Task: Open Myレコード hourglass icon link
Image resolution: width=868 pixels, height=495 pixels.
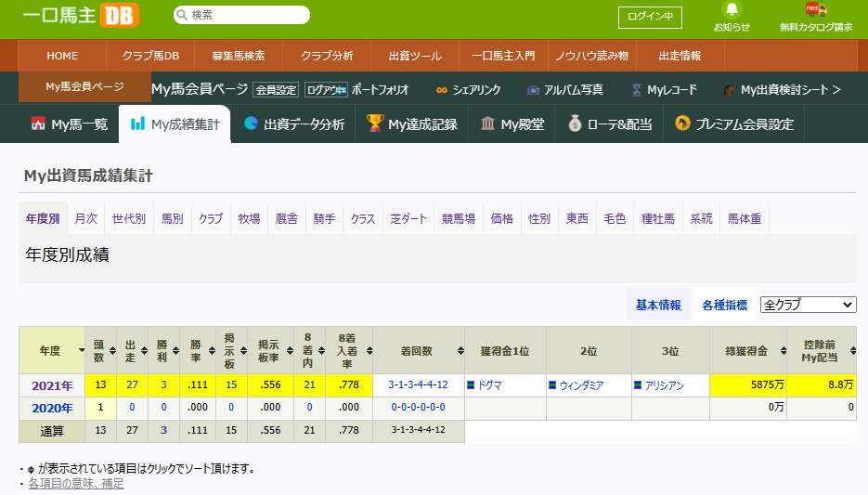Action: pos(665,90)
